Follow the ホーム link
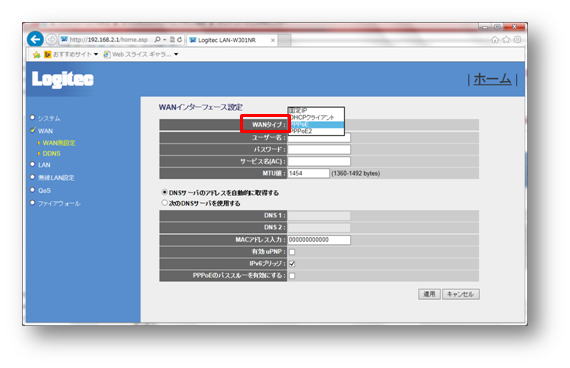 [x=492, y=79]
